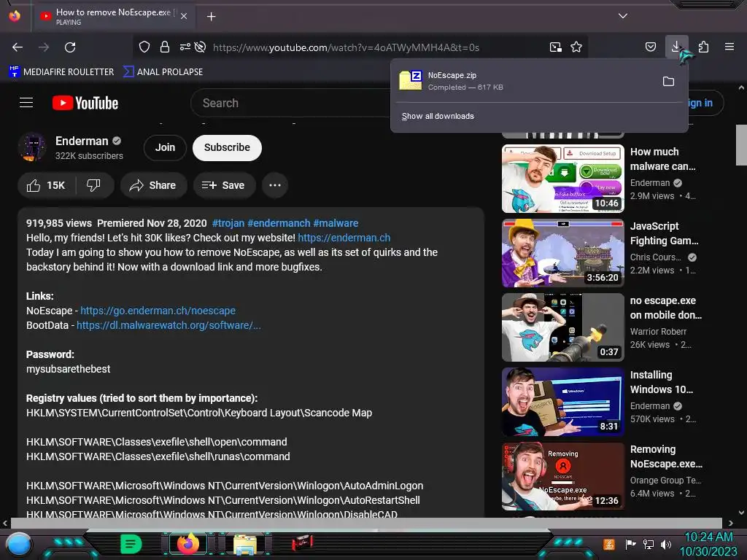Screen dimensions: 747x560
Task: Switch to Firefox in the taskbar
Action: click(187, 544)
